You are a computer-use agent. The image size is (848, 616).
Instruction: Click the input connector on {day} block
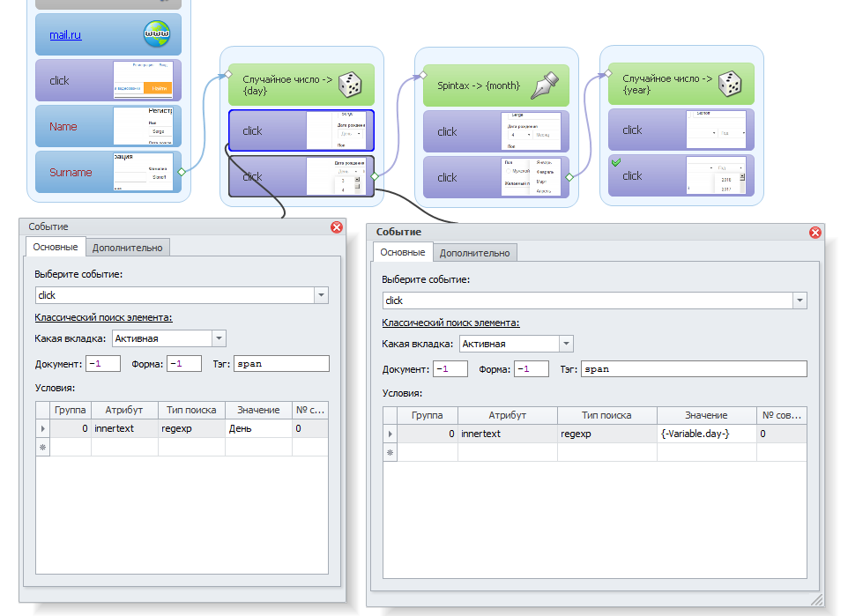coord(229,74)
